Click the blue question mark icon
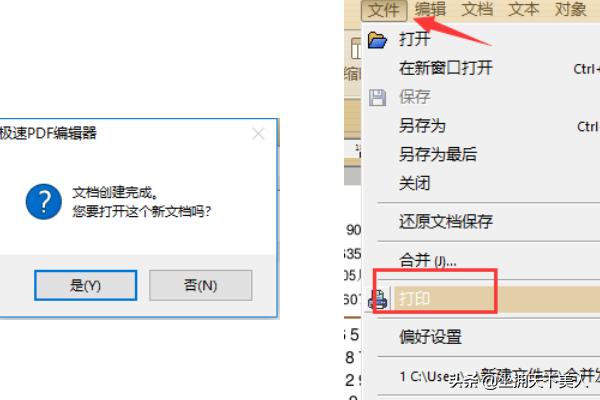The width and height of the screenshot is (600, 400). click(44, 202)
